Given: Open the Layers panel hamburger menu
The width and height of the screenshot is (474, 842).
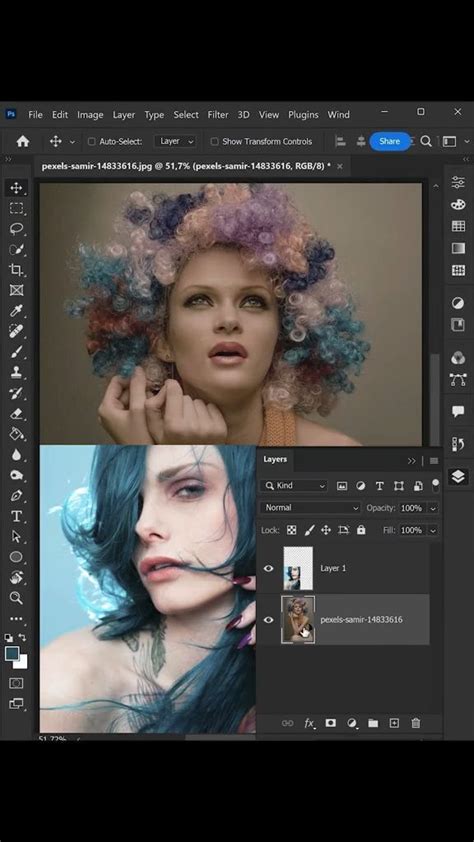Looking at the screenshot, I should 434,461.
